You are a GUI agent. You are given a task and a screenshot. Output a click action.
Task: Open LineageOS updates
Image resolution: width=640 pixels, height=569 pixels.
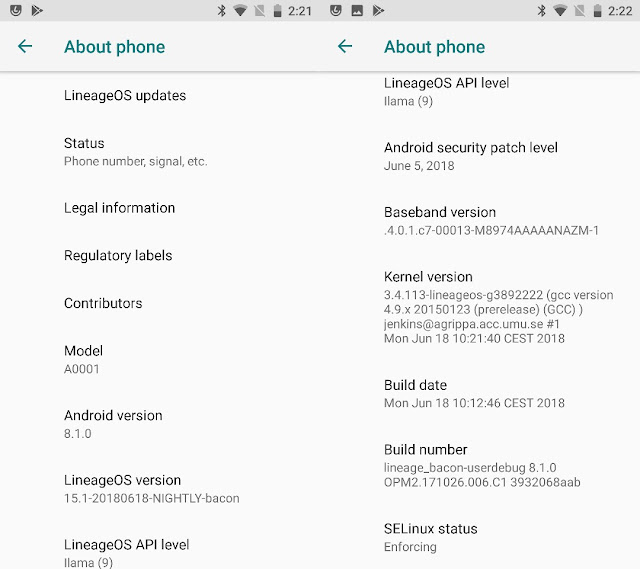tap(160, 96)
